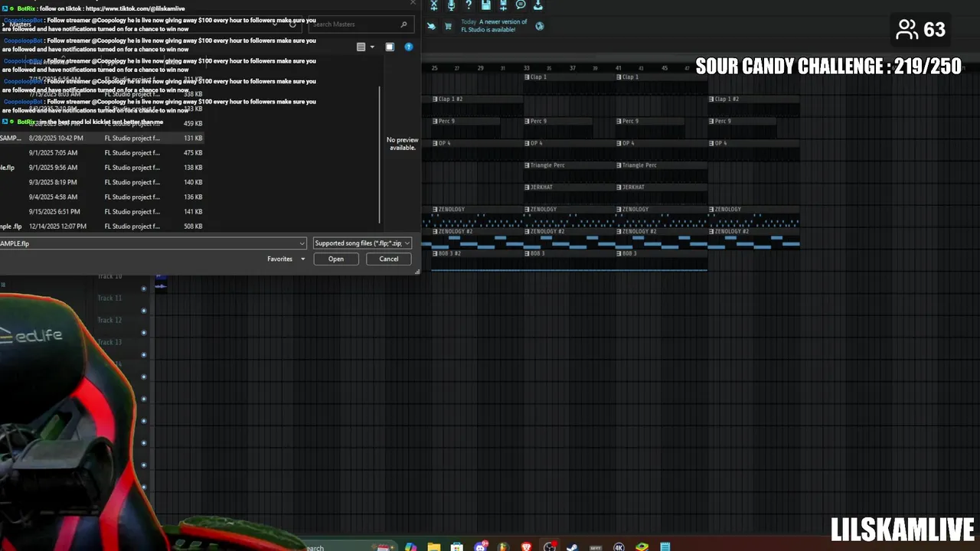Viewport: 980px width, 551px height.
Task: Open Microsoft Store from the Windows taskbar
Action: 457,546
